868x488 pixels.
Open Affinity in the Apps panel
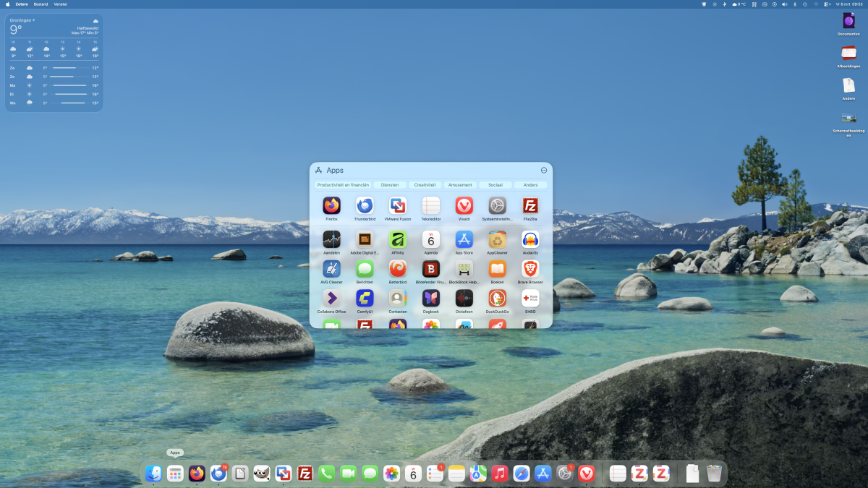pyautogui.click(x=397, y=240)
